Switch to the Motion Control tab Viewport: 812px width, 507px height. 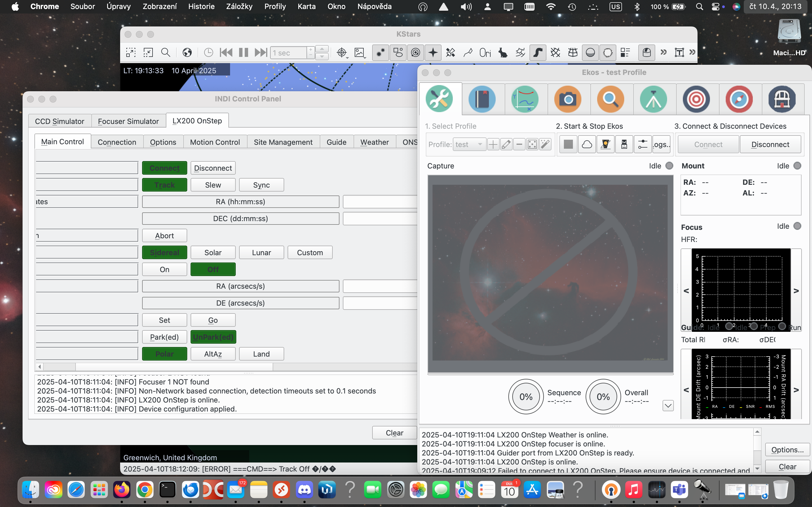point(215,142)
